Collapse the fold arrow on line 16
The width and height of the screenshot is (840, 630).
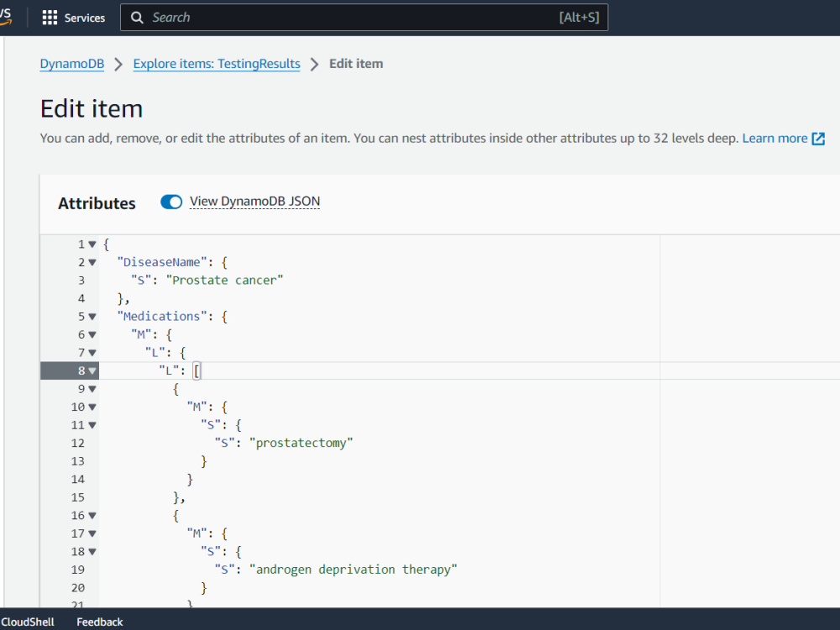[92, 516]
